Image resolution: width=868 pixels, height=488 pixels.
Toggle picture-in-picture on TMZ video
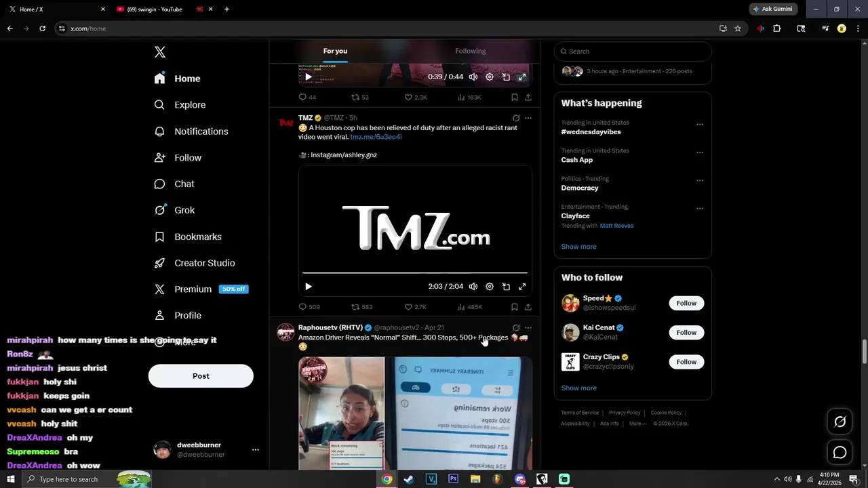pyautogui.click(x=506, y=287)
